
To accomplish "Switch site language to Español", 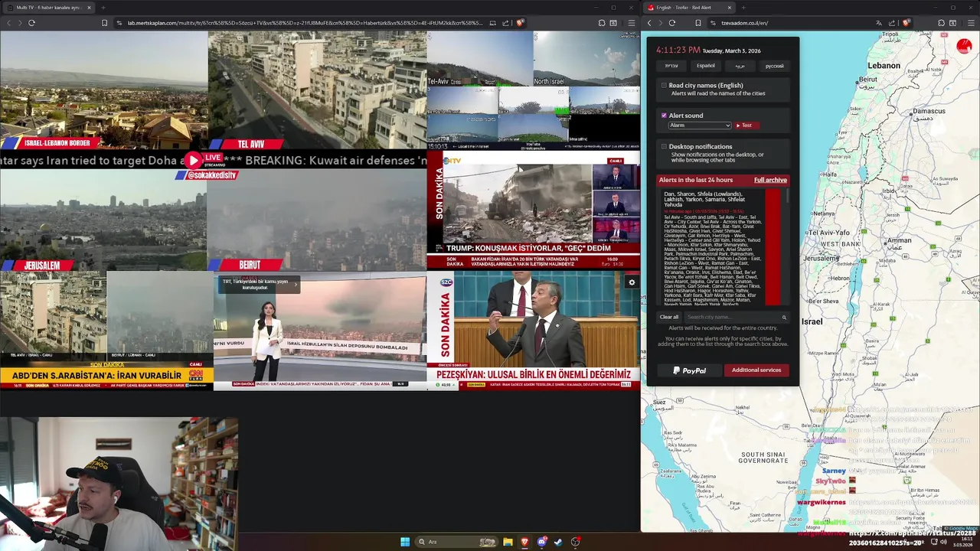I will pos(706,66).
